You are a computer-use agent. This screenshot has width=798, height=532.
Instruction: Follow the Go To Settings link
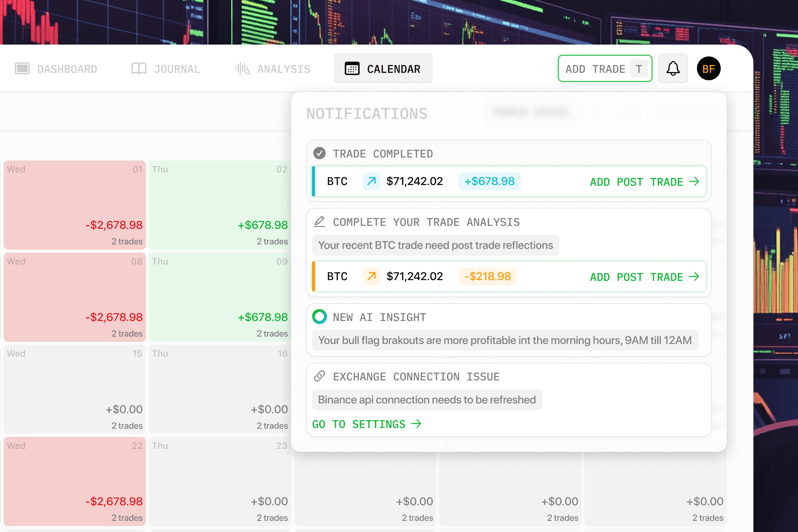(366, 424)
